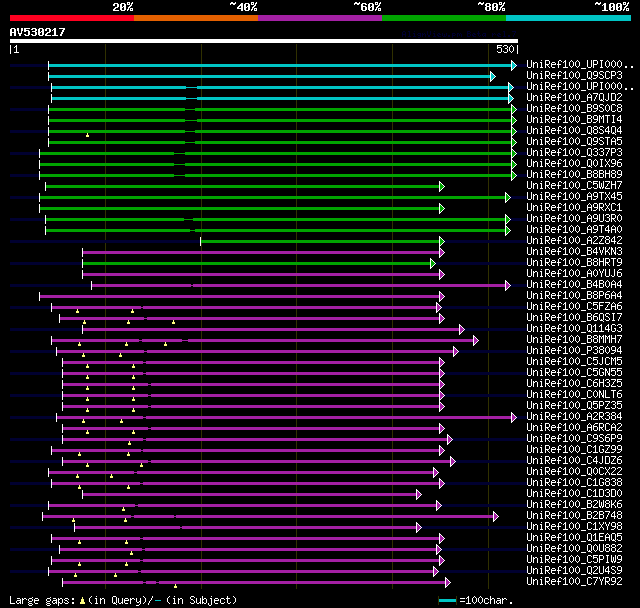
Task: Click the purple arrowhead on the B2B748 alignment
Action: [496, 517]
